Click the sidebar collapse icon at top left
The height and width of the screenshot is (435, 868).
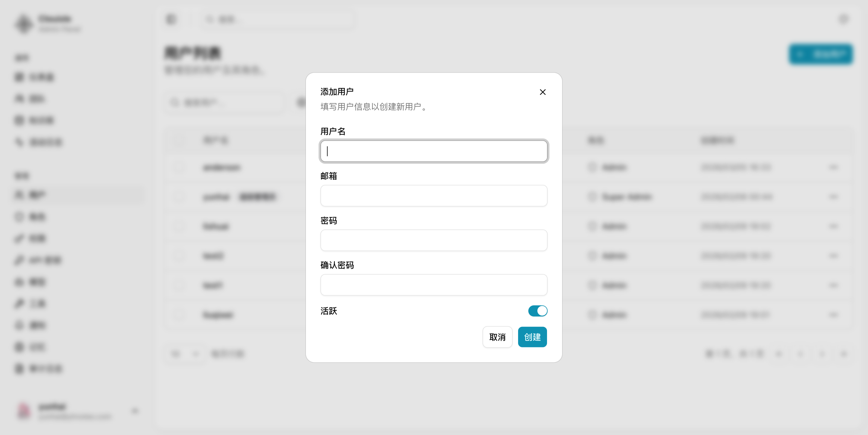[171, 19]
